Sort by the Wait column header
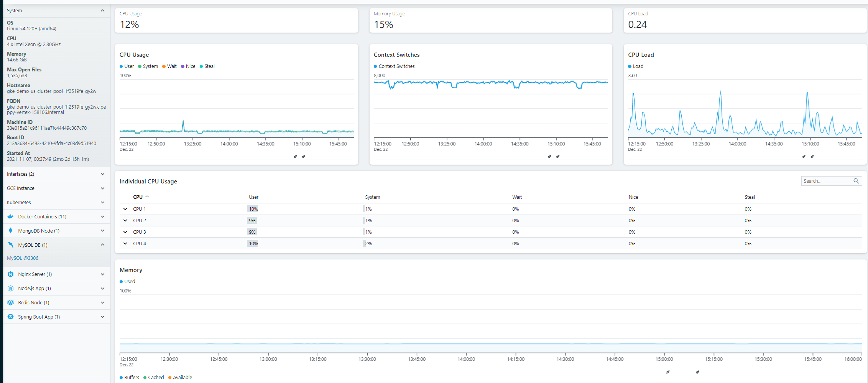This screenshot has height=383, width=868. (517, 197)
